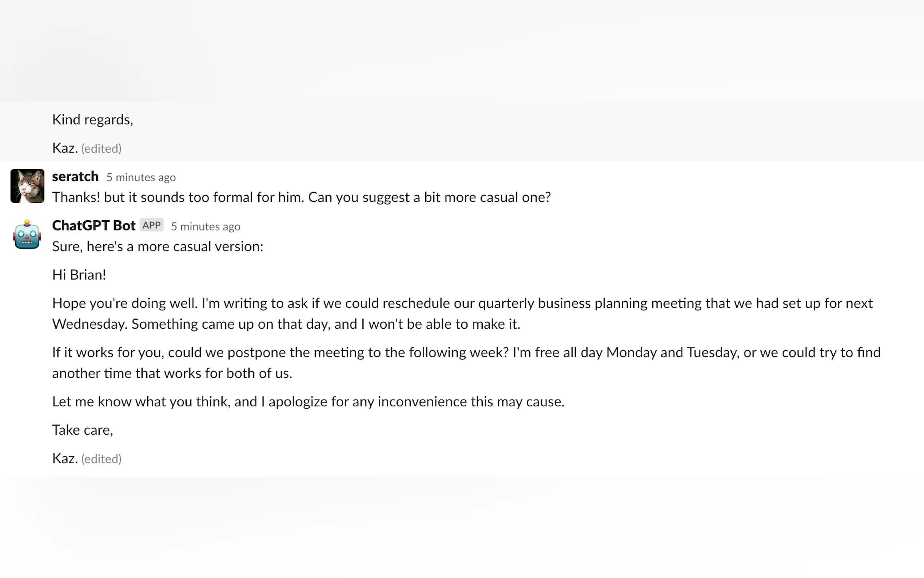Click the "Kaz." signature under "Kind regards"
The image size is (924, 578).
pyautogui.click(x=65, y=148)
